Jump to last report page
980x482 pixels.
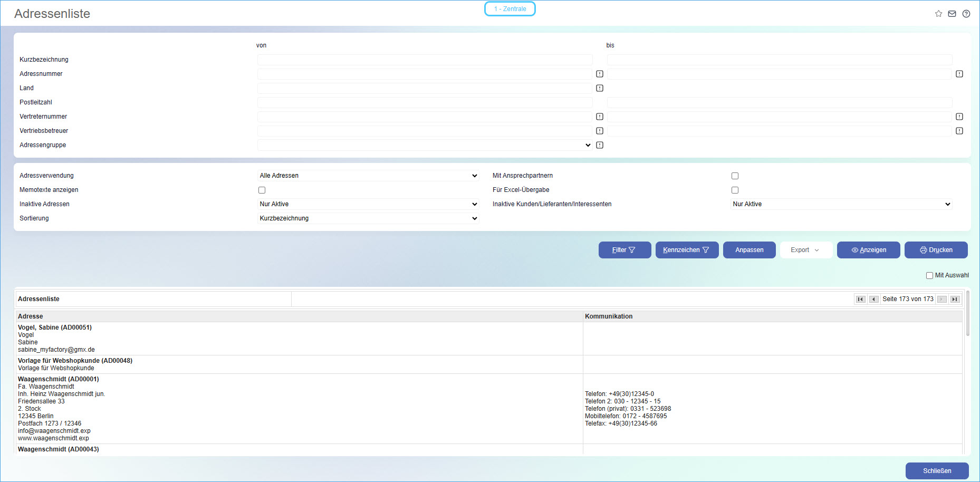(955, 299)
